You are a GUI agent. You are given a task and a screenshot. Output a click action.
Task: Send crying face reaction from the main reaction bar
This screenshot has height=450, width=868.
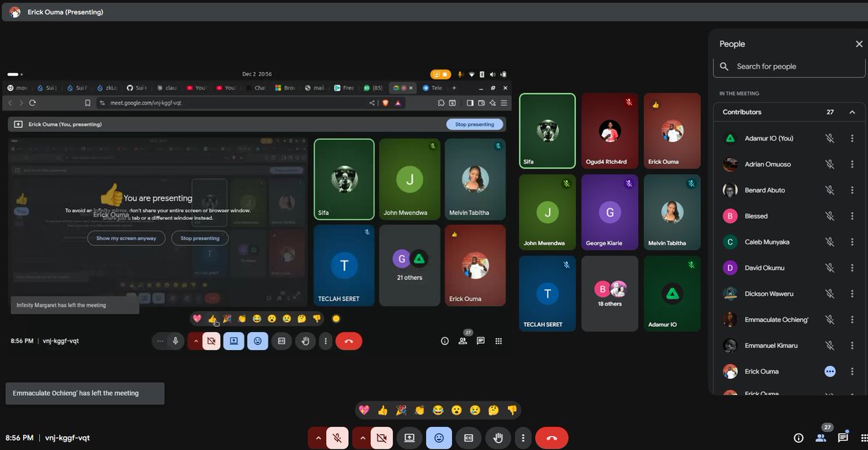coord(475,410)
